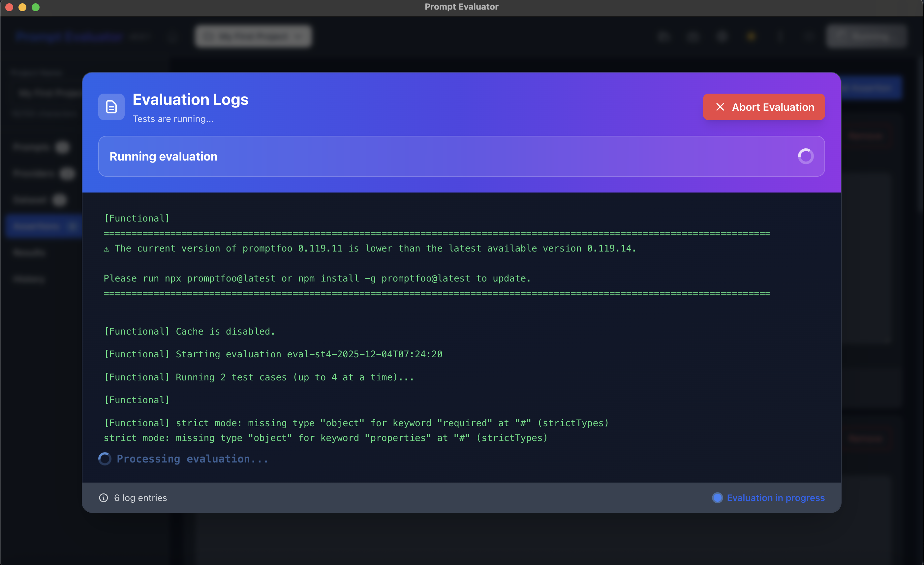Screen dimensions: 924x565
Task: Click the warning triangle on the version notice
Action: click(x=106, y=248)
